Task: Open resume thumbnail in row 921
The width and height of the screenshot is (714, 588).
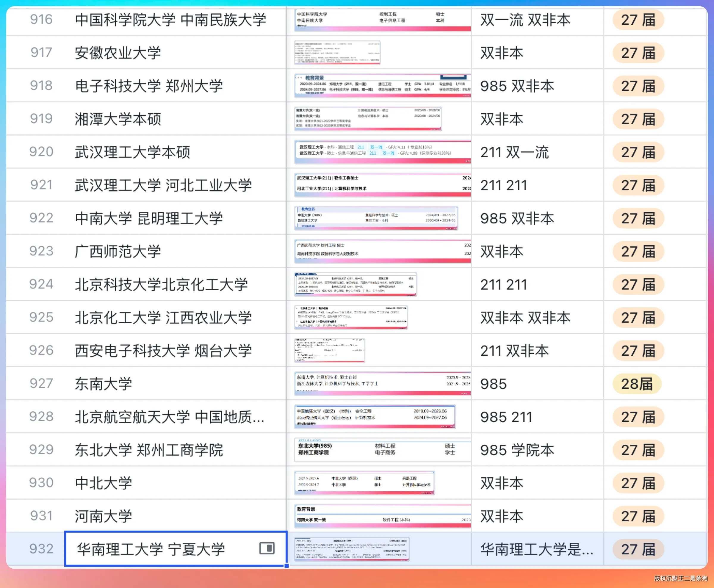Action: pyautogui.click(x=382, y=185)
